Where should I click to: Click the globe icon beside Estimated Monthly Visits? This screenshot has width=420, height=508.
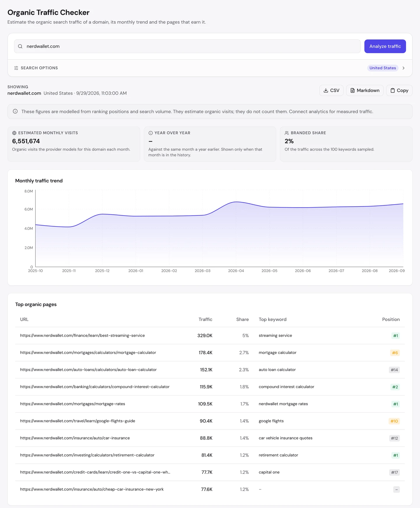[14, 133]
